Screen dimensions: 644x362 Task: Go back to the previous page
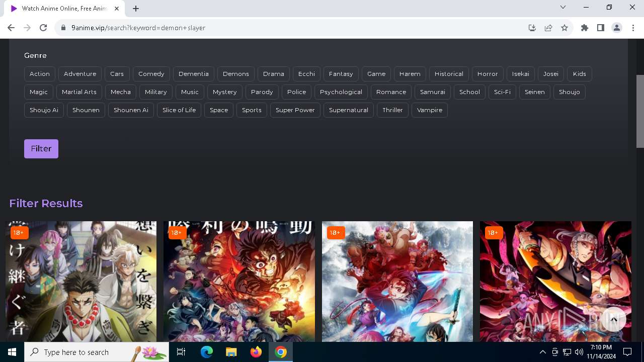point(11,28)
